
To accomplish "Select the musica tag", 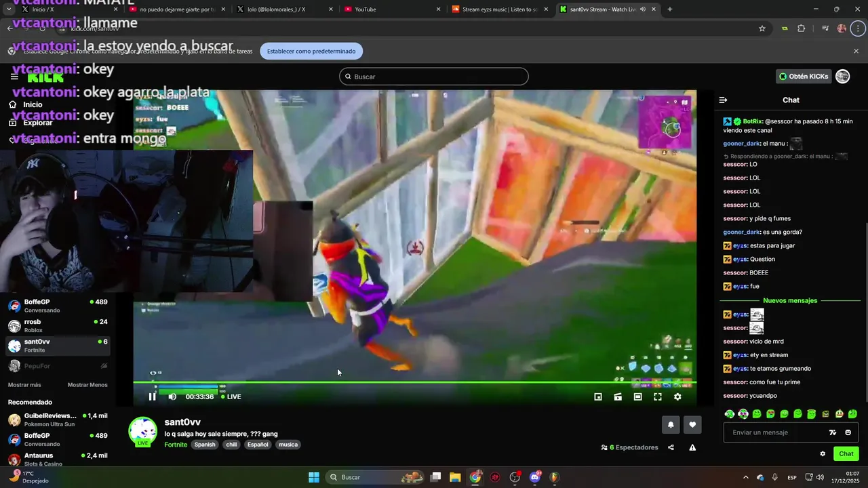I will click(288, 445).
